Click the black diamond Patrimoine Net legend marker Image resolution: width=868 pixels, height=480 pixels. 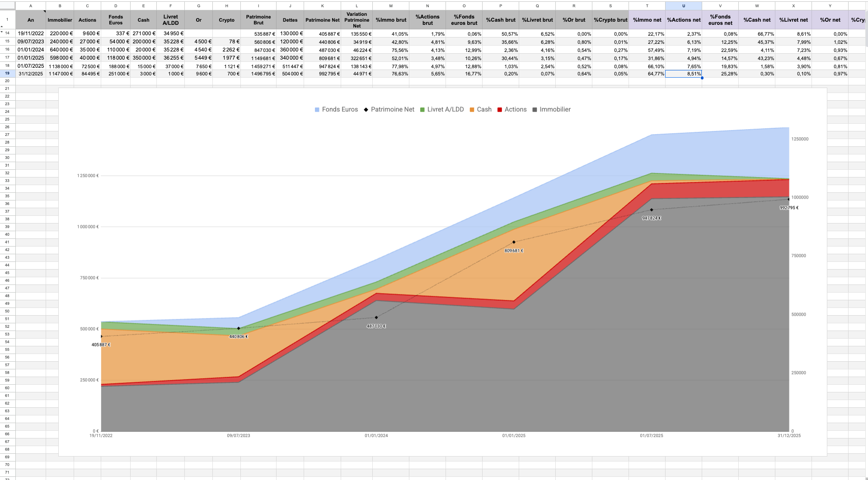[x=366, y=110]
